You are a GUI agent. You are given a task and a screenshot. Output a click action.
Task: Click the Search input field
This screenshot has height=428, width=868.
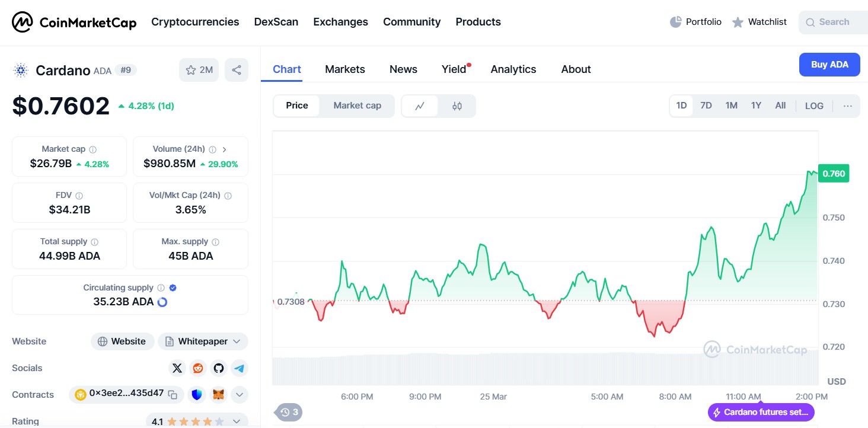pyautogui.click(x=835, y=22)
